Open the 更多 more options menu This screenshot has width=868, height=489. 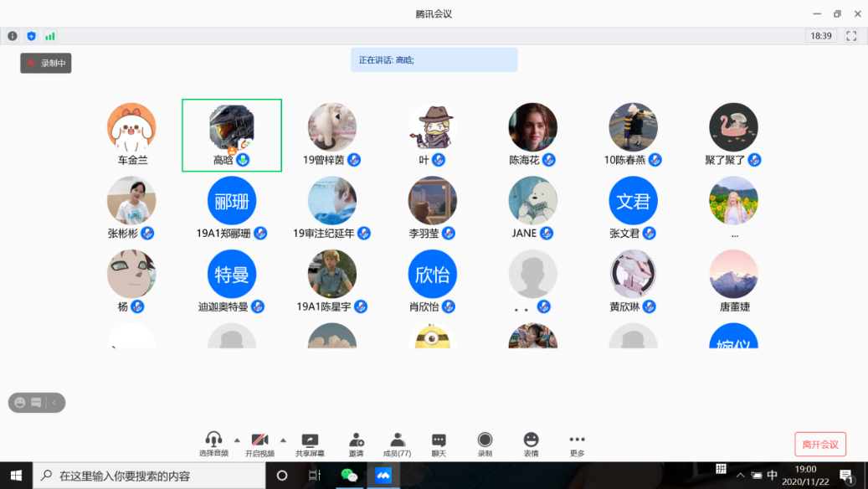tap(577, 444)
